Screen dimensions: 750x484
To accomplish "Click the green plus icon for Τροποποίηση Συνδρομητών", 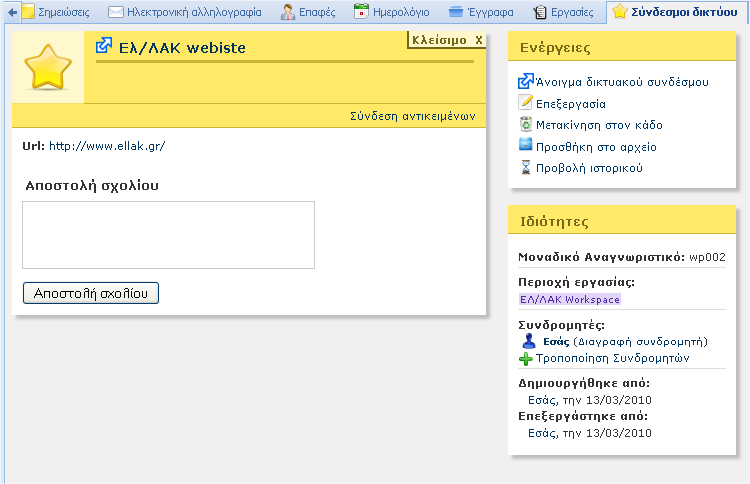I will (x=526, y=358).
